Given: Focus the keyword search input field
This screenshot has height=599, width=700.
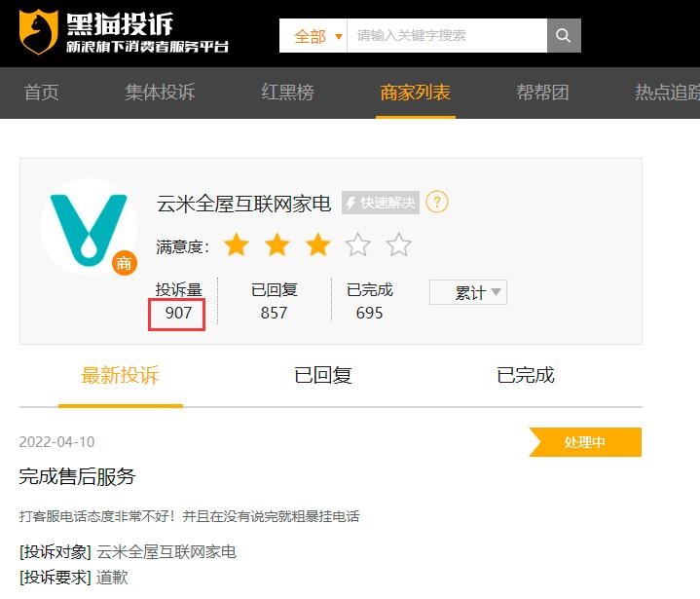Looking at the screenshot, I should pos(447,36).
